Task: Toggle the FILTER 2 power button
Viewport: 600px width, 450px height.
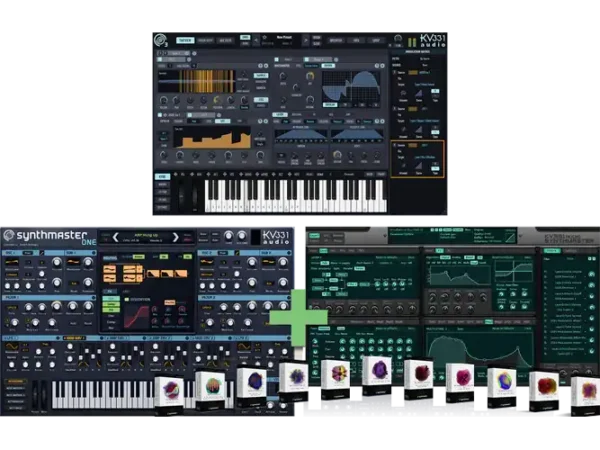Action: coord(289,297)
